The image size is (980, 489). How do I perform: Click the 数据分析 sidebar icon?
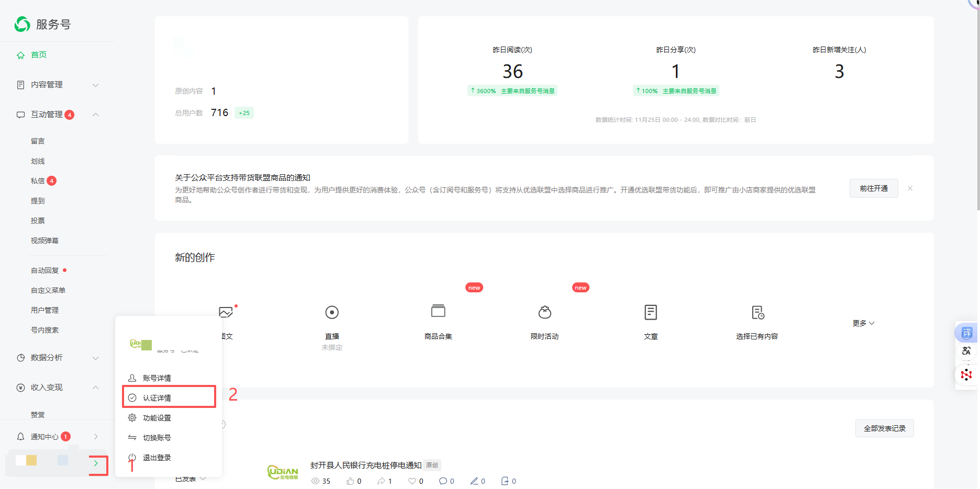tap(20, 358)
